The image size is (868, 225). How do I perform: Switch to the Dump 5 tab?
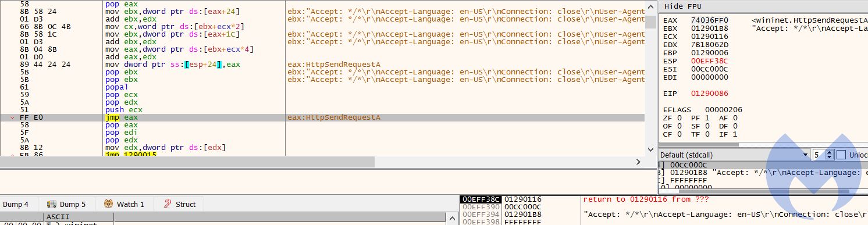66,204
